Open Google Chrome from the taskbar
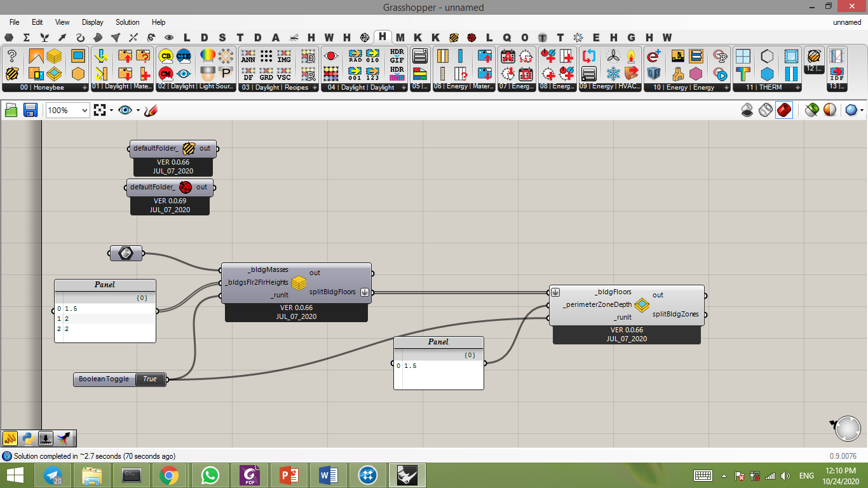 click(169, 475)
